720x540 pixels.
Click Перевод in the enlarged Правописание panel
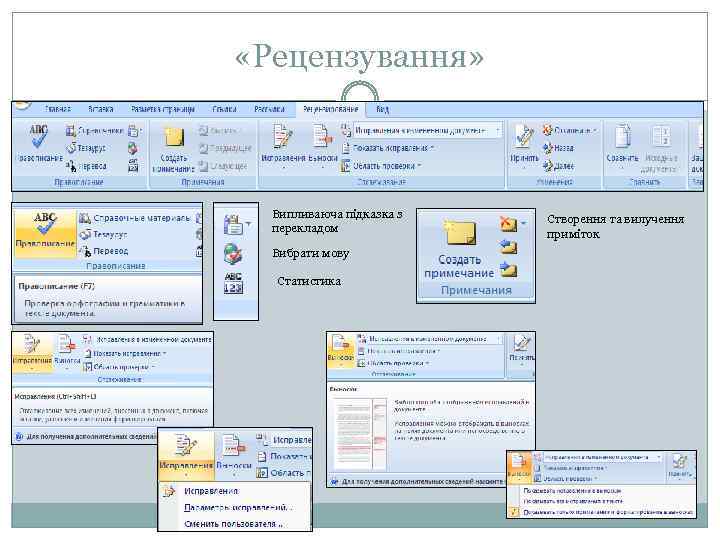(104, 251)
